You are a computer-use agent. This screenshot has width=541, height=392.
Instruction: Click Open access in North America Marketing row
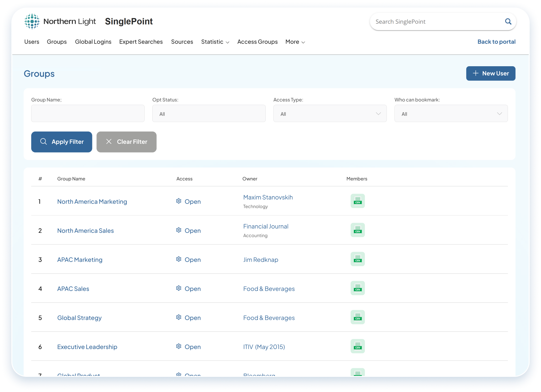(x=193, y=202)
